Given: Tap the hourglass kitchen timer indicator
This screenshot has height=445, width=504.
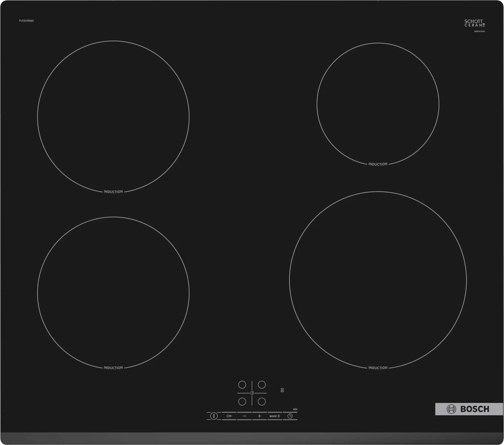Looking at the screenshot, I should tap(282, 390).
